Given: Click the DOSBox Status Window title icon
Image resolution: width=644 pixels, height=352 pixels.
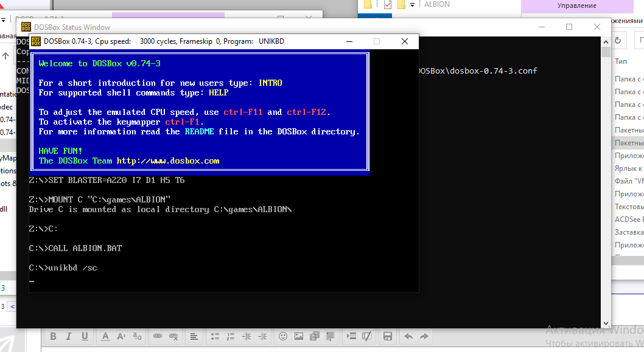Looking at the screenshot, I should tap(26, 27).
